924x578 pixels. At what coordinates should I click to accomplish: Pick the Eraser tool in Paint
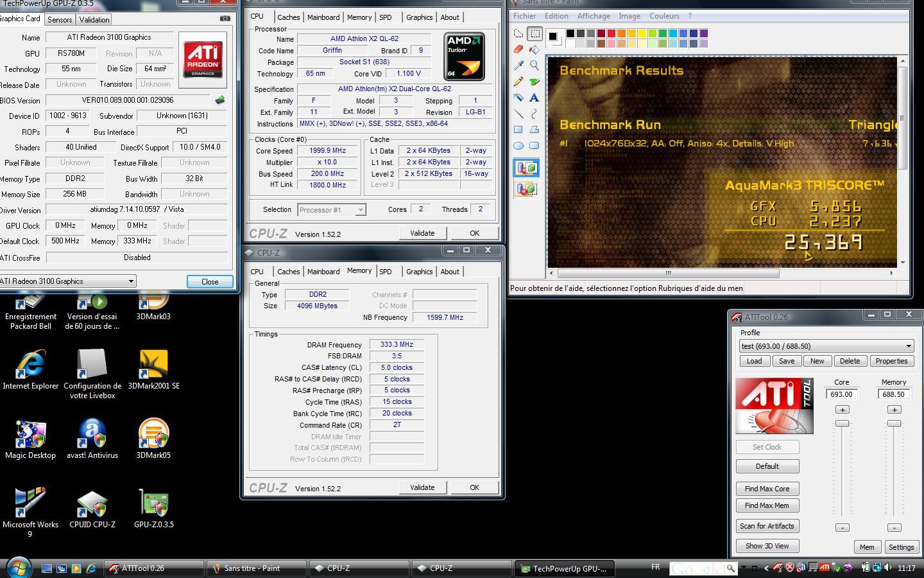pos(518,49)
